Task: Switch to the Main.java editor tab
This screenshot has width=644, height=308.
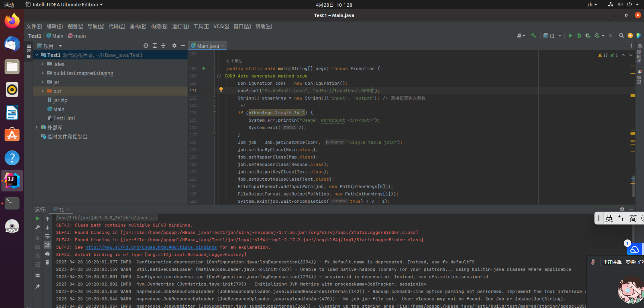Action: tap(207, 46)
